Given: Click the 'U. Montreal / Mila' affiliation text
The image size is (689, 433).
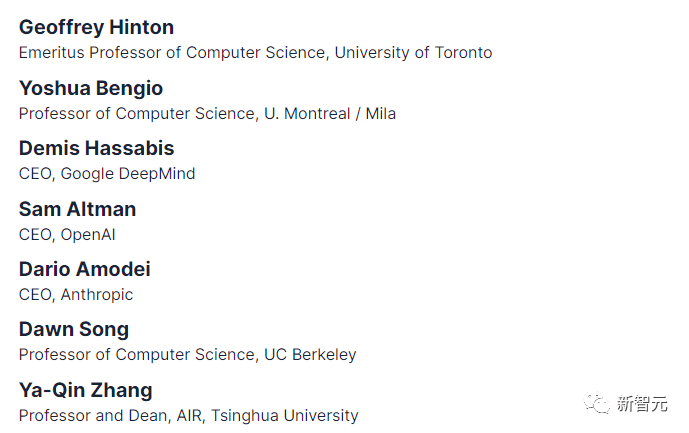Looking at the screenshot, I should pyautogui.click(x=329, y=114).
